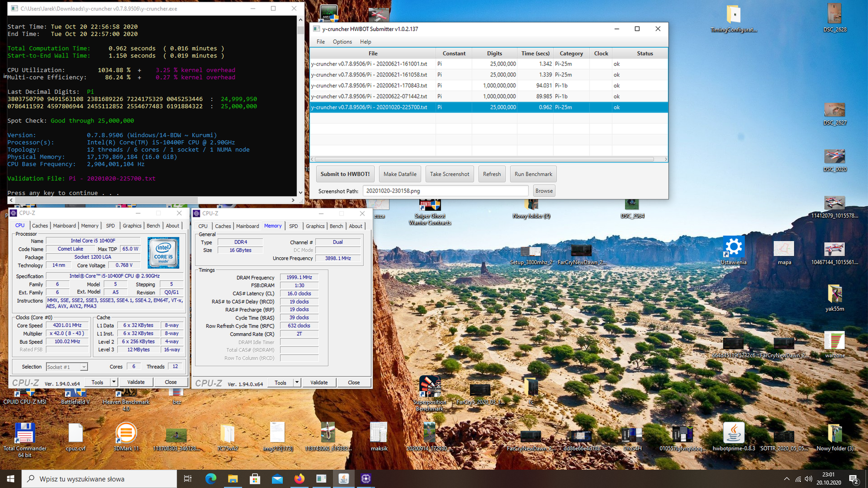868x488 pixels.
Task: Open the Mail app on taskbar
Action: point(277,479)
